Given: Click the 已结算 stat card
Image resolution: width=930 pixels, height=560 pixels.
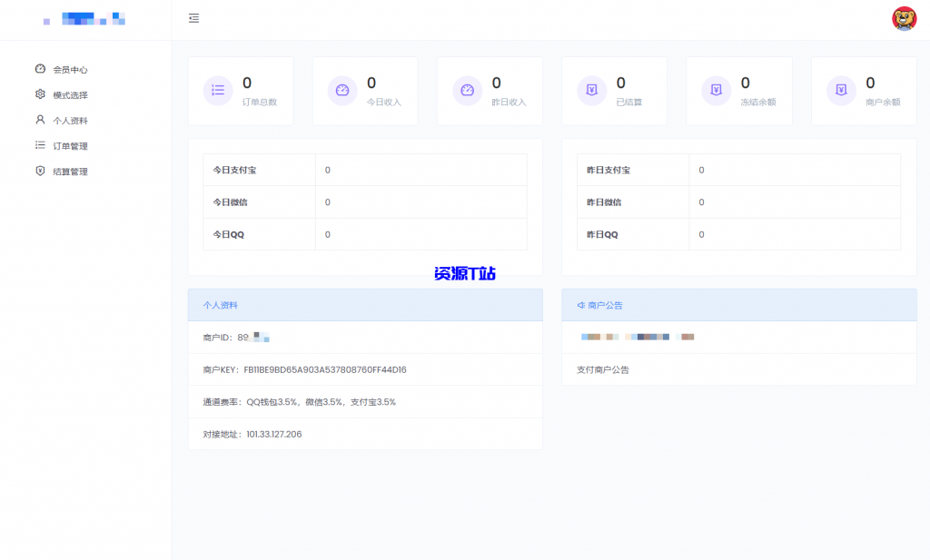Looking at the screenshot, I should point(614,90).
